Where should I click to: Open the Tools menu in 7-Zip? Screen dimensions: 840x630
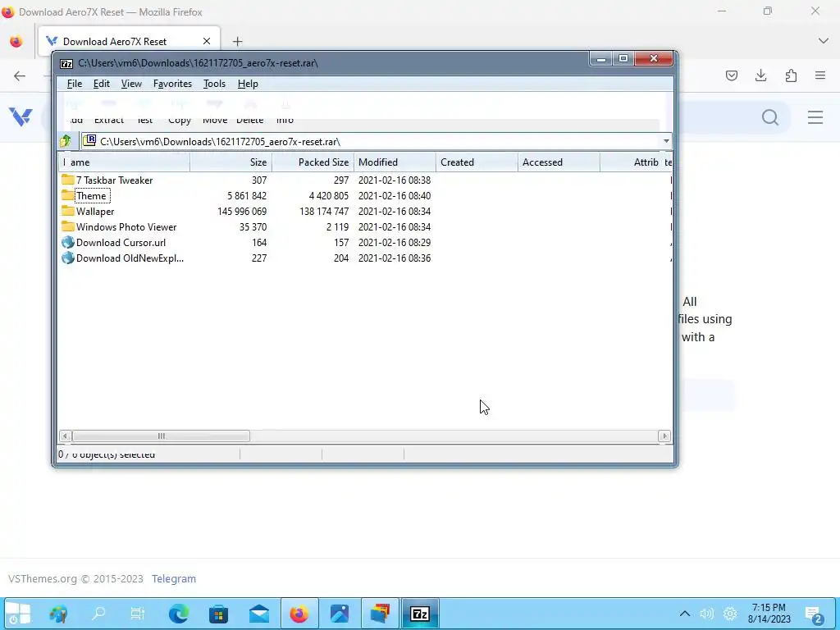click(214, 84)
